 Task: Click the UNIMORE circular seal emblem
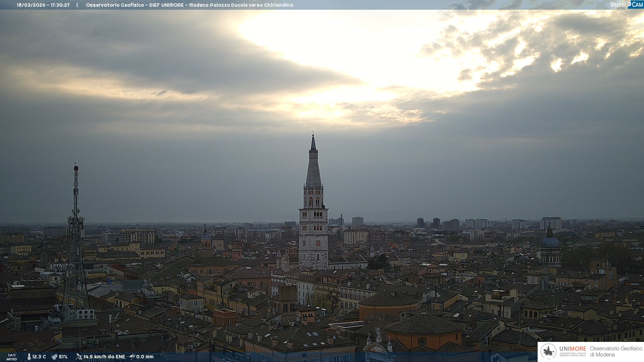[x=548, y=351]
